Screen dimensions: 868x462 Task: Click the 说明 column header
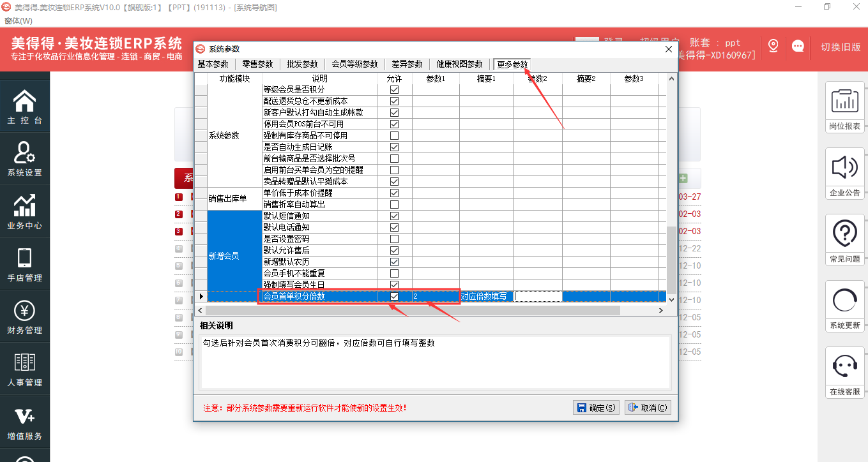point(319,78)
